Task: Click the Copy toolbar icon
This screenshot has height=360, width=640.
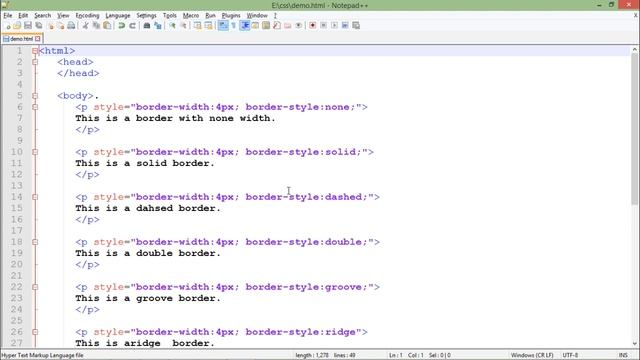Action: (x=96, y=25)
